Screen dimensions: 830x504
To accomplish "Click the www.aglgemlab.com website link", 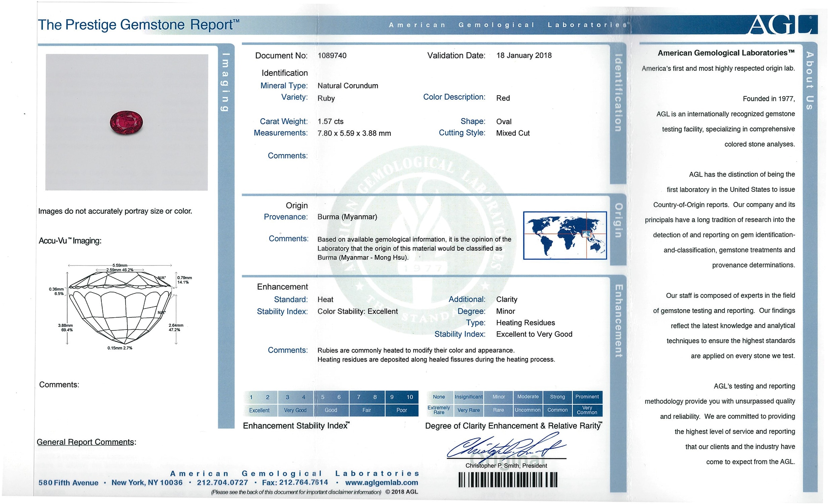I will pyautogui.click(x=381, y=482).
